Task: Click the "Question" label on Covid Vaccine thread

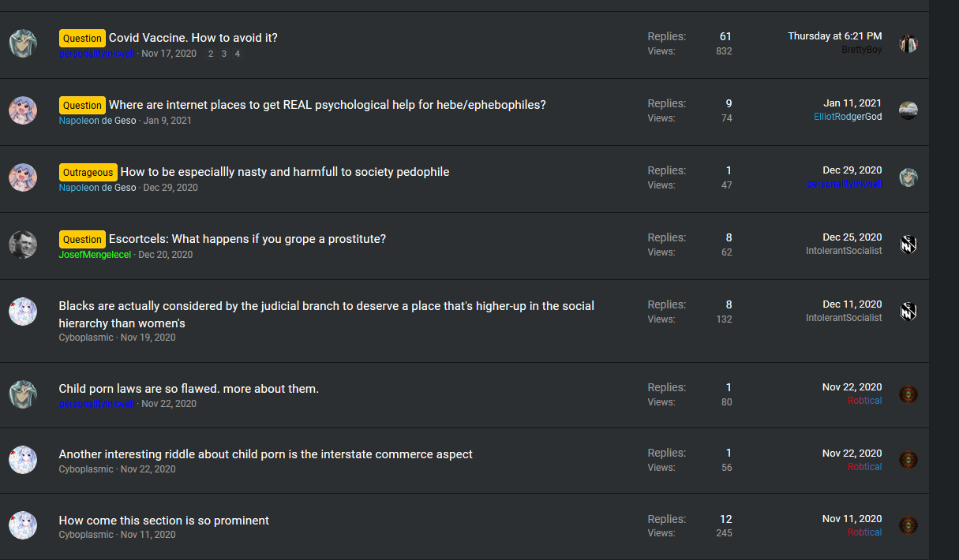Action: point(82,38)
